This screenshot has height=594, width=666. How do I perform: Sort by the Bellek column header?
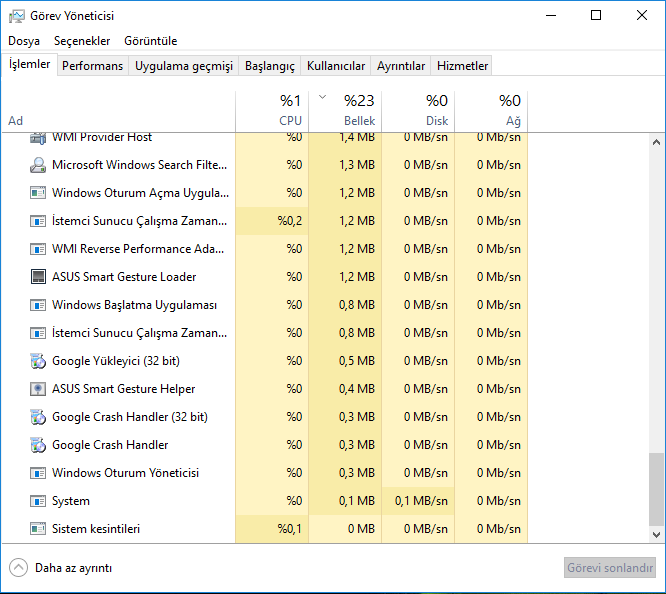(345, 112)
